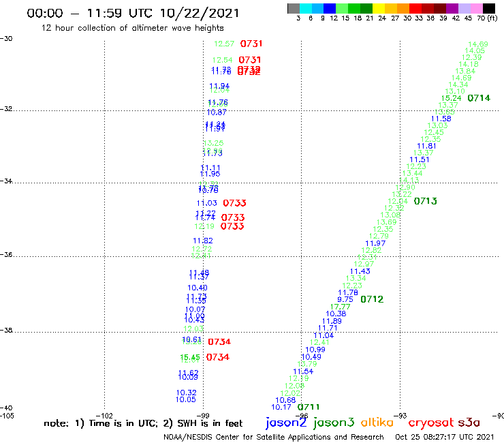
Task: Click the wave height value "13.79"
Action: click(307, 364)
